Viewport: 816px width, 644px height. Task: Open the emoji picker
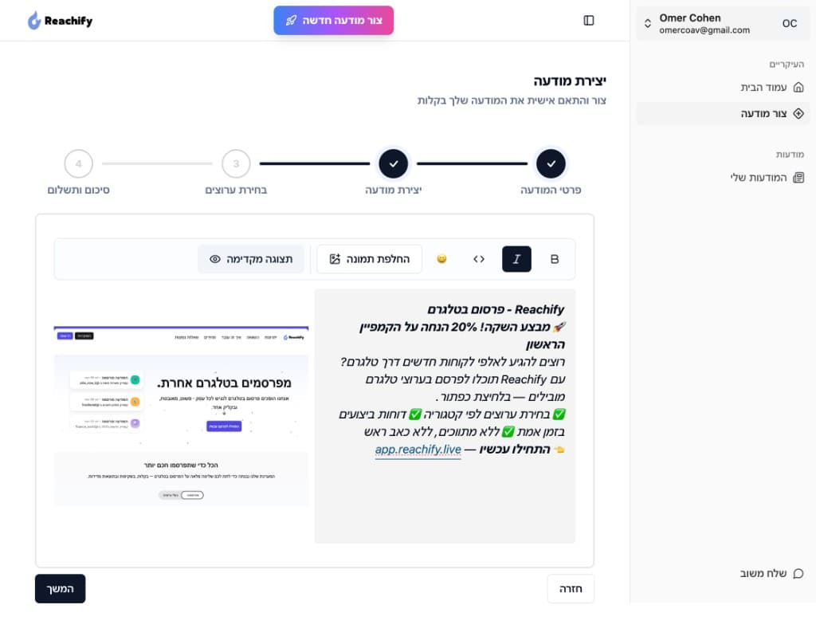coord(441,259)
